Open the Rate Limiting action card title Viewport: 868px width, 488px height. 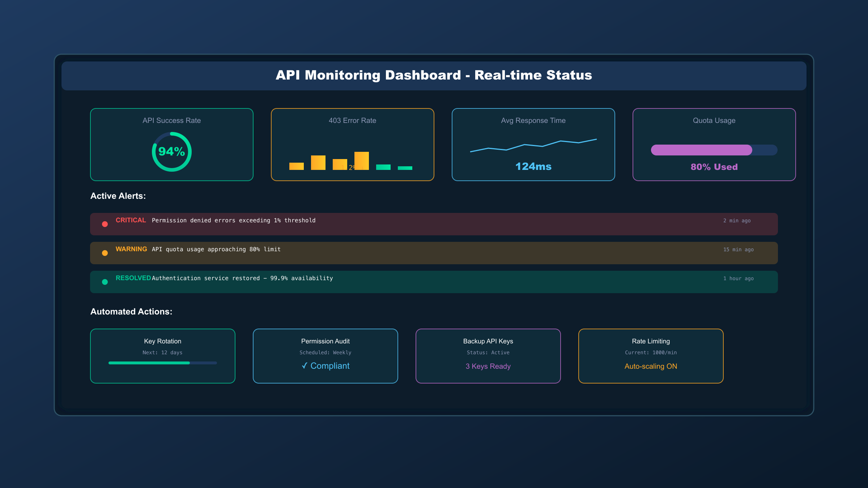tap(651, 341)
